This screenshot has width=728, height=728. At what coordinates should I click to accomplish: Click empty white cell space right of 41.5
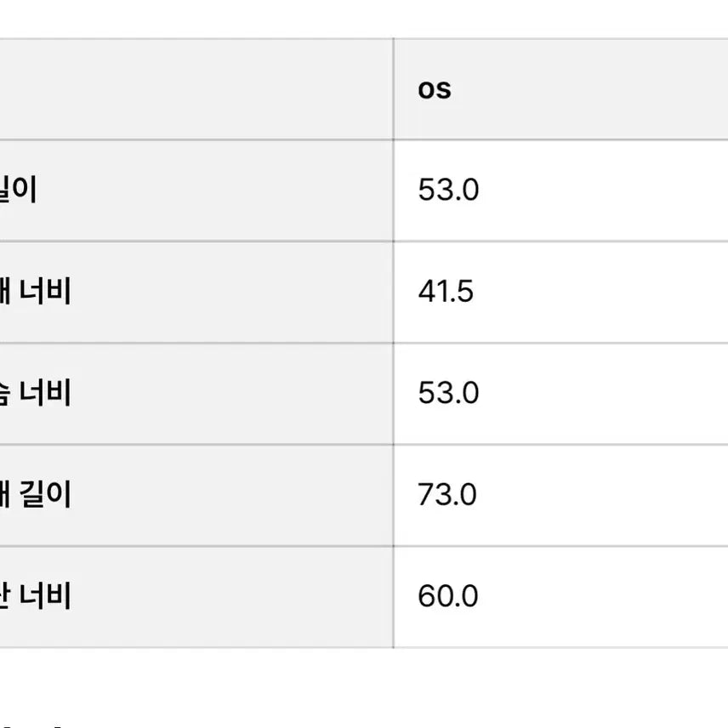(595, 292)
